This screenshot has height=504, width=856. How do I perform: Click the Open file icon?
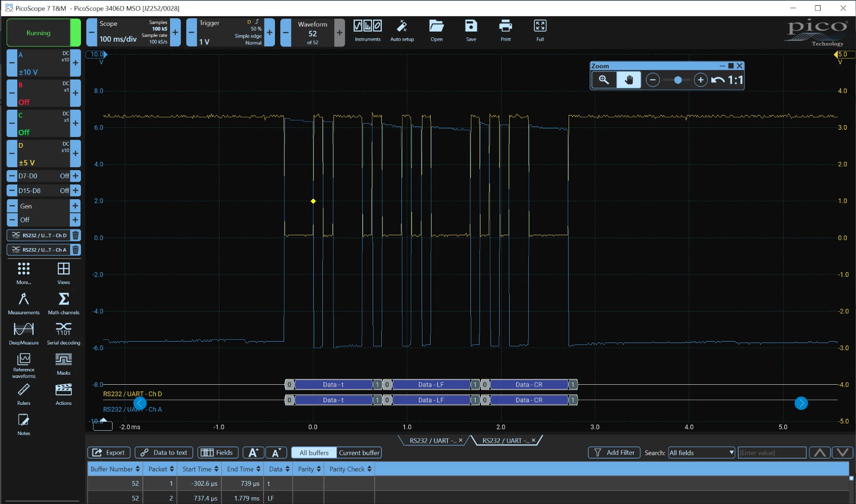(x=436, y=31)
